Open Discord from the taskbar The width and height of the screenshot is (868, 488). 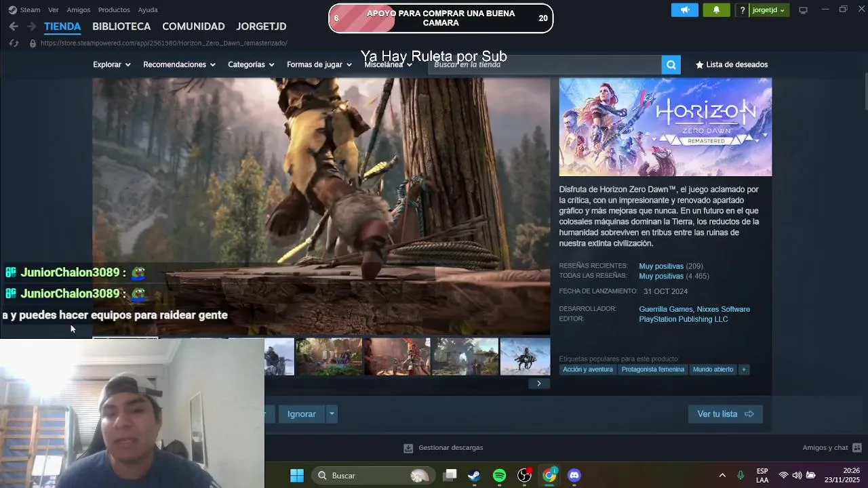tap(574, 475)
